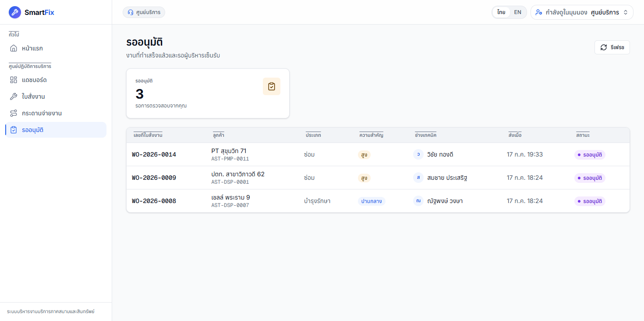Screen dimensions: 644x321
Task: Click the dispatch board icon beside กระดานจ่ายงาน
Action: [14, 113]
